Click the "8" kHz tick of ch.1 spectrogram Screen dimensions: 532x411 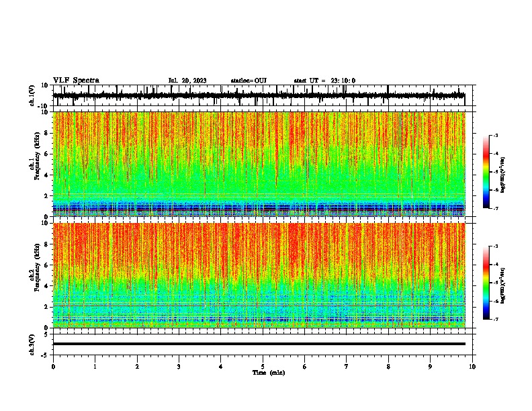tap(46, 133)
